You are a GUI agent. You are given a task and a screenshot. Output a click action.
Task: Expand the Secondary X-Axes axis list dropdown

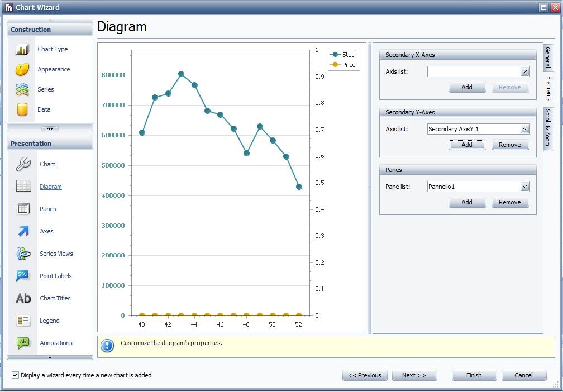[524, 71]
